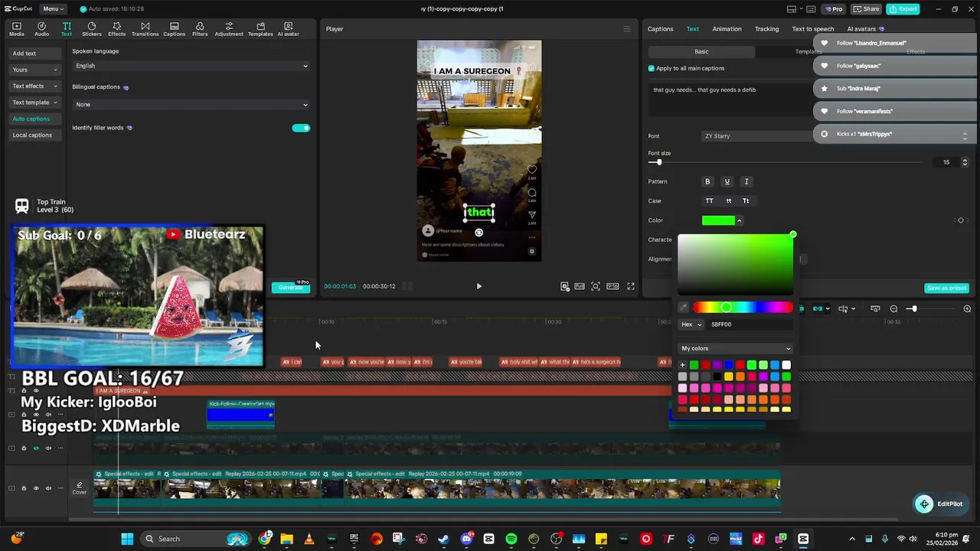Click the Font size slider handle
The height and width of the screenshot is (551, 980).
[658, 162]
